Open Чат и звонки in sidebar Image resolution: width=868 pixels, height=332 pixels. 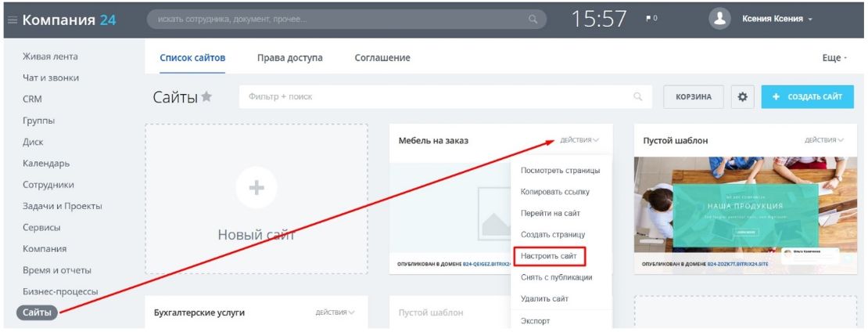tap(51, 78)
